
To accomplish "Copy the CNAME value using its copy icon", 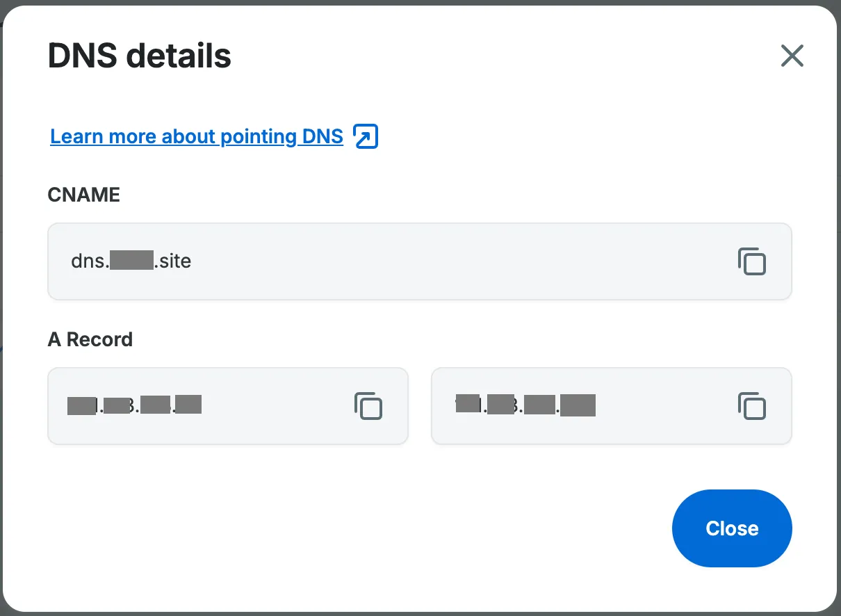I will (752, 261).
